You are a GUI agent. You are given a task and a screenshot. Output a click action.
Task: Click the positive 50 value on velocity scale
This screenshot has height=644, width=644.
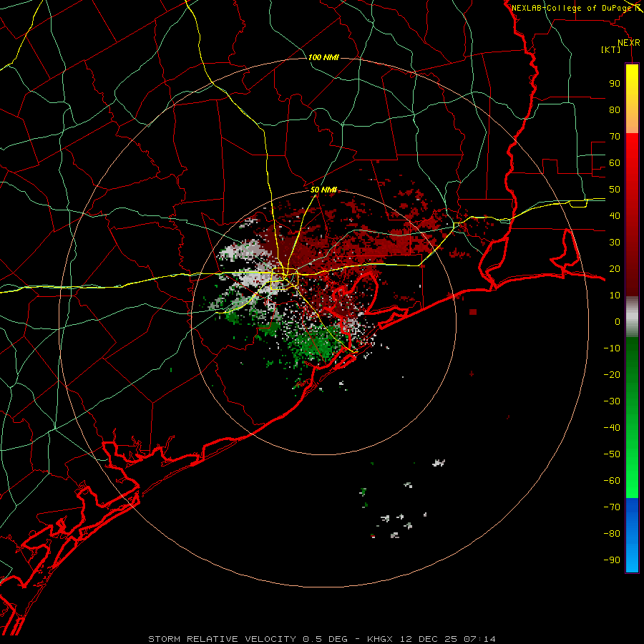pyautogui.click(x=615, y=190)
